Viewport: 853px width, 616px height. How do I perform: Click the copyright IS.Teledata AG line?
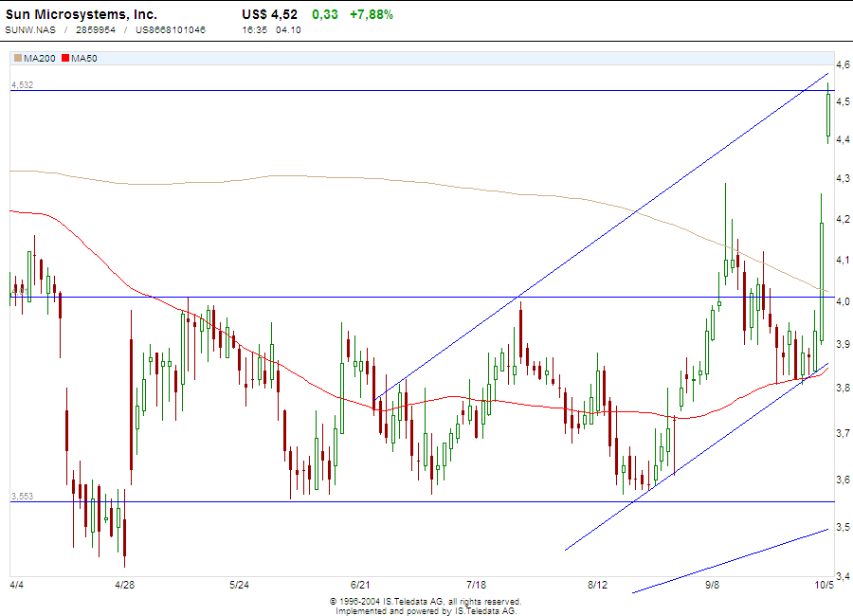pos(426,602)
